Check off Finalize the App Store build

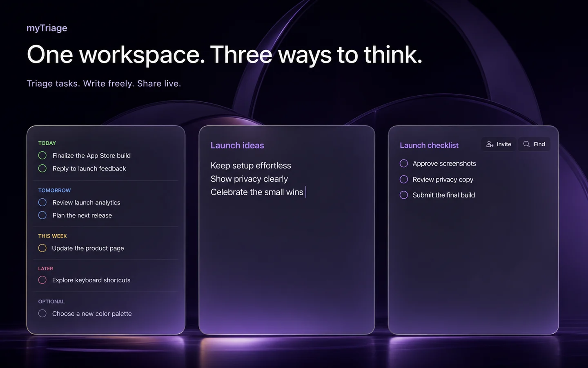42,155
